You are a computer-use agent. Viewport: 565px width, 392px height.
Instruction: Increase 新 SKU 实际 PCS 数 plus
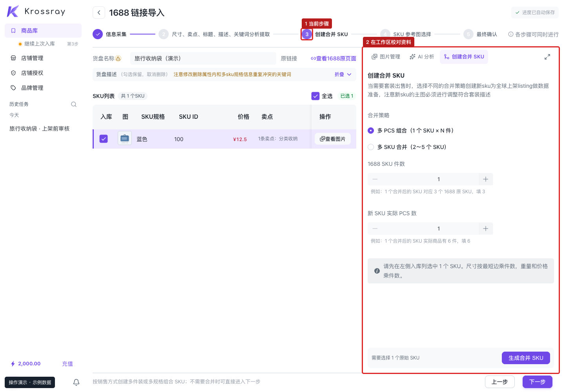pos(486,229)
